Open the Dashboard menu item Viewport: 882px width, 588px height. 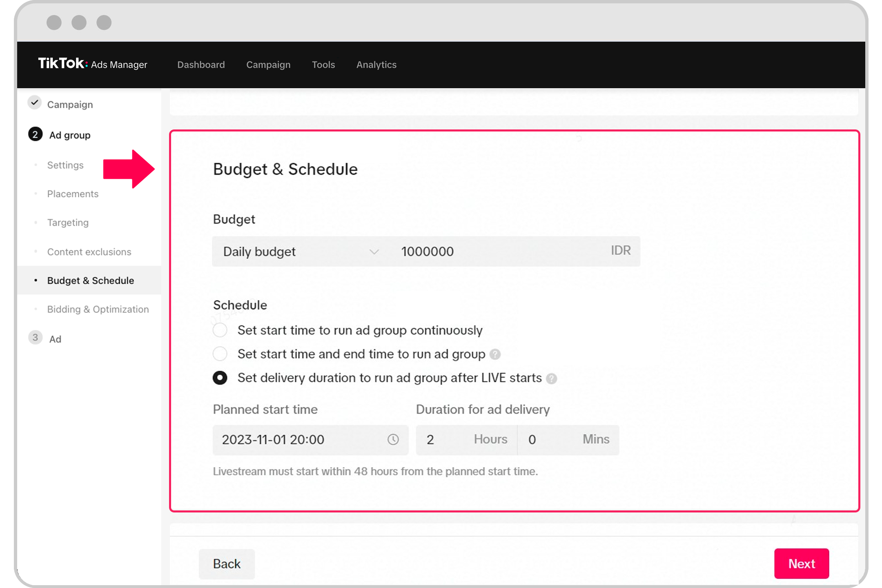point(201,65)
